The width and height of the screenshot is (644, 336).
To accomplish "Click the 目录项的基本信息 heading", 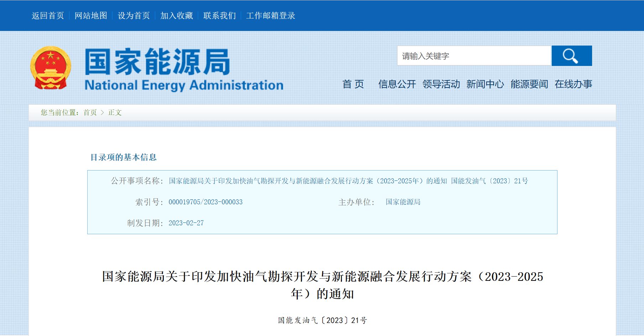I will click(x=124, y=157).
